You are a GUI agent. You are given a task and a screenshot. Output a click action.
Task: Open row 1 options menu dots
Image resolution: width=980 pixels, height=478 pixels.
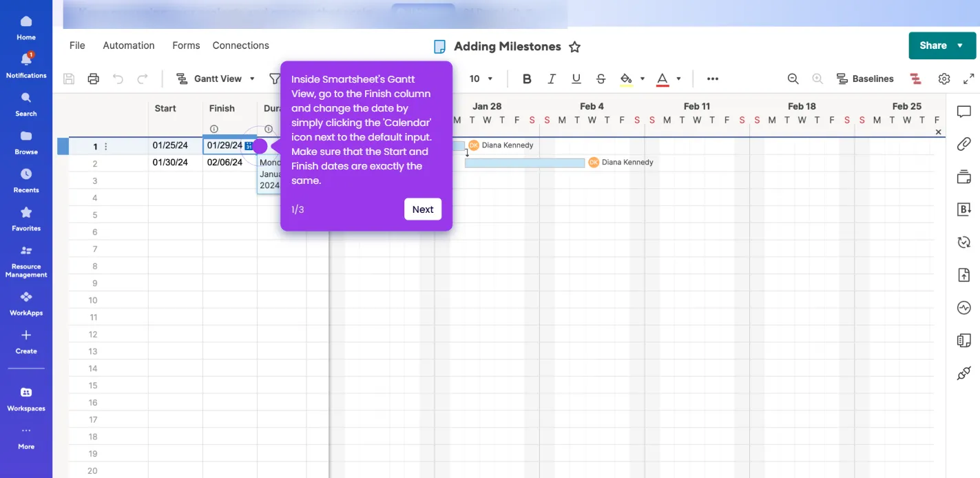105,146
